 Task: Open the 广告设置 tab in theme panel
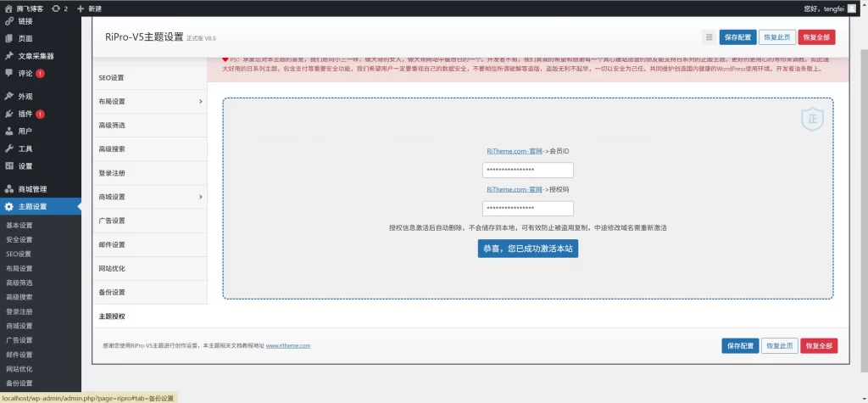(149, 221)
